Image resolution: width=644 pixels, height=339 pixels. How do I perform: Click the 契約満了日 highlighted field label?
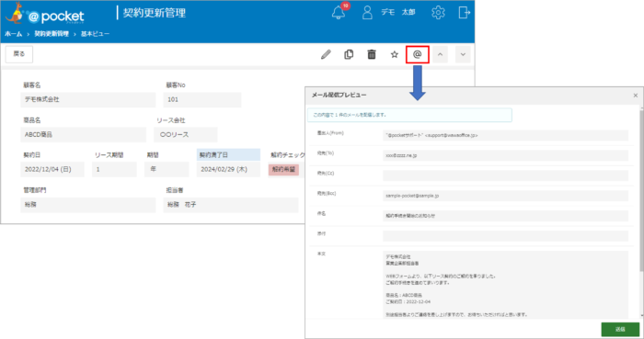228,154
